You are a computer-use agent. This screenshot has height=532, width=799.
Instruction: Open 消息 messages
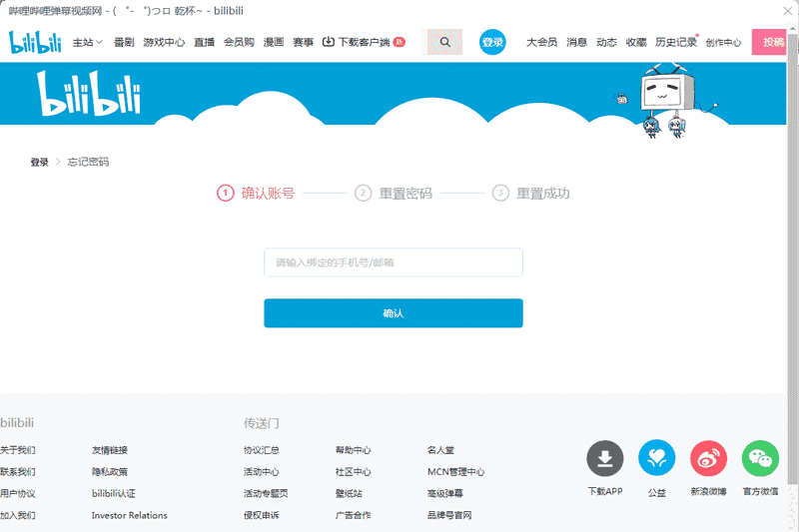tap(576, 42)
